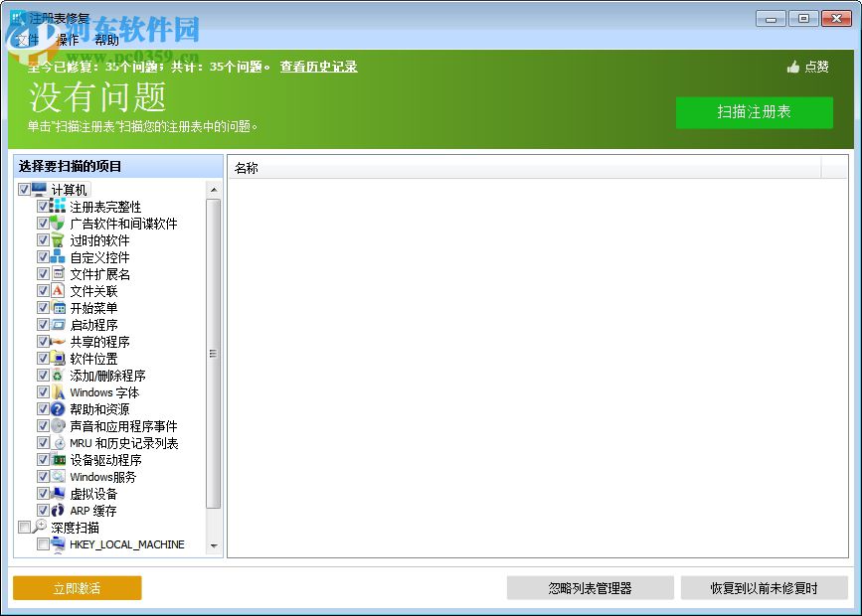862x616 pixels.
Task: Open the 文件 menu
Action: tap(27, 40)
